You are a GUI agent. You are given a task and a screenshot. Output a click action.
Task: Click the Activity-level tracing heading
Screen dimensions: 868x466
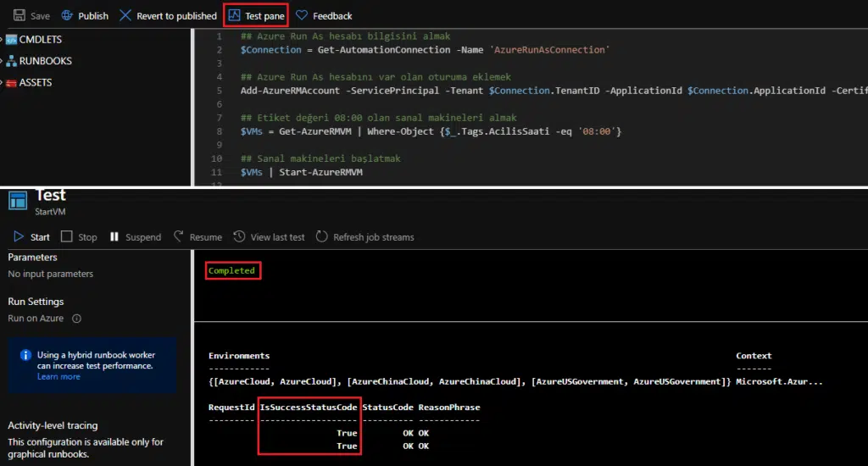pos(53,425)
